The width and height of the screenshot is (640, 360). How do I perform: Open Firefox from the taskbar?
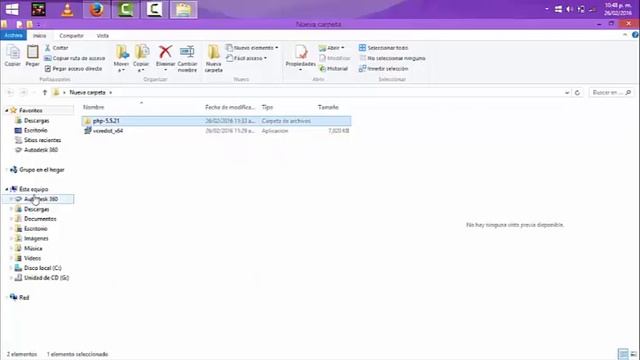(x=96, y=9)
